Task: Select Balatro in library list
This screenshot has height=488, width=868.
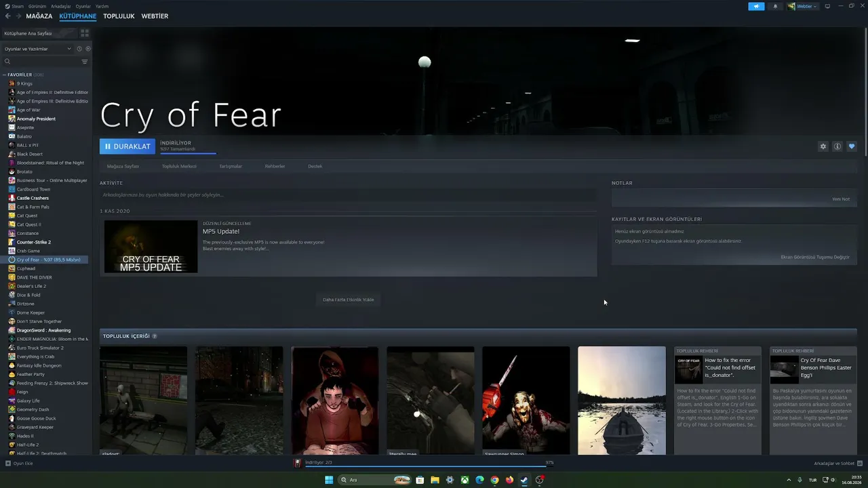Action: click(24, 136)
